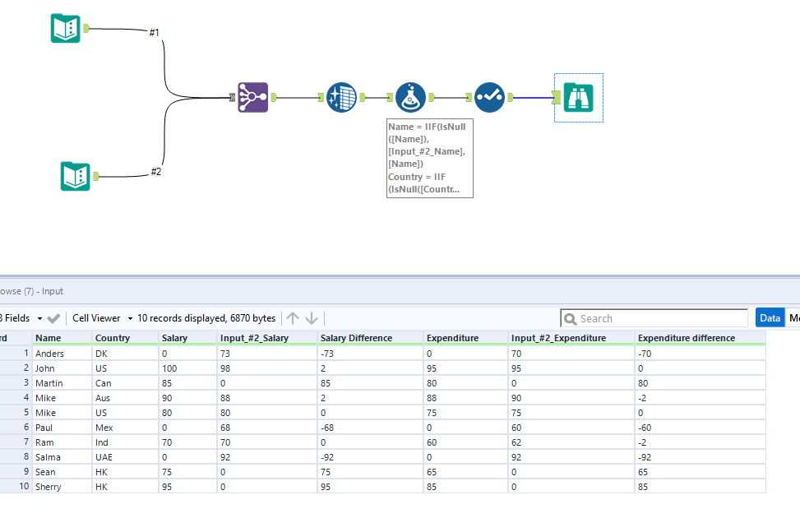This screenshot has width=800, height=532.
Task: Open the Fields dropdown
Action: point(39,318)
